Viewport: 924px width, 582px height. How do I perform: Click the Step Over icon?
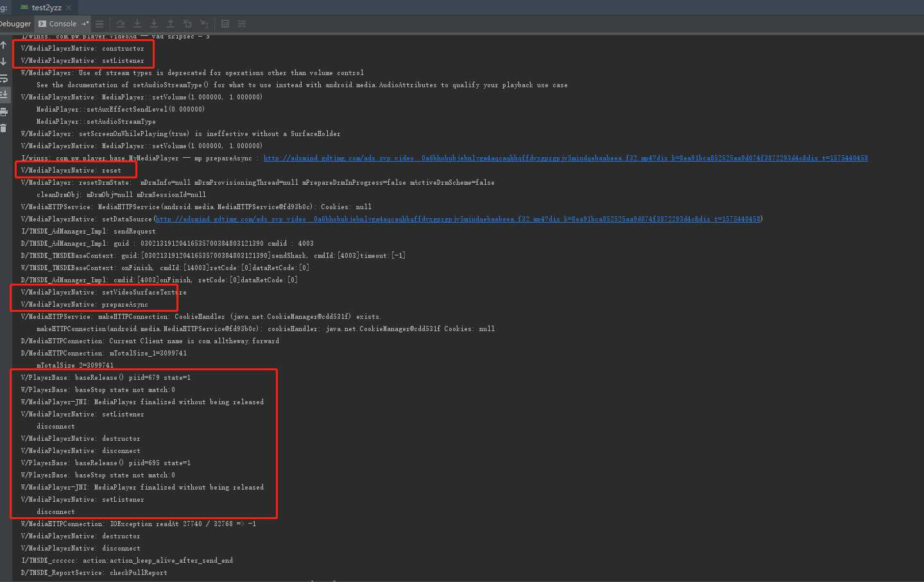120,24
